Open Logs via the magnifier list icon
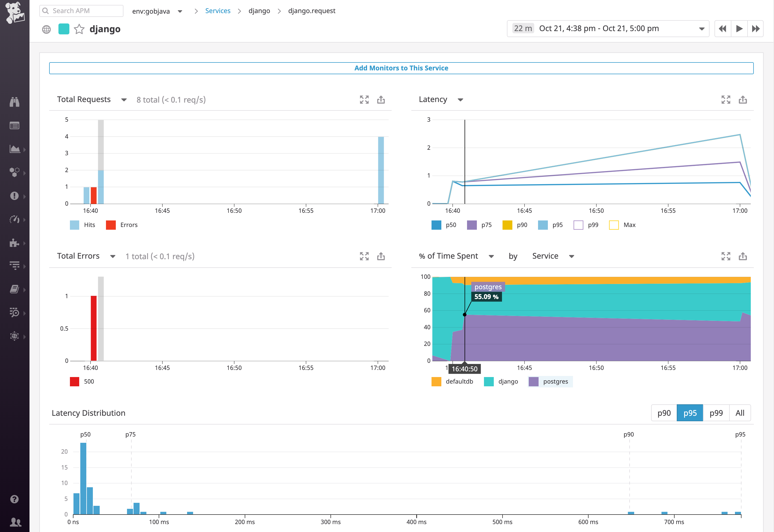This screenshot has width=774, height=532. 15,313
